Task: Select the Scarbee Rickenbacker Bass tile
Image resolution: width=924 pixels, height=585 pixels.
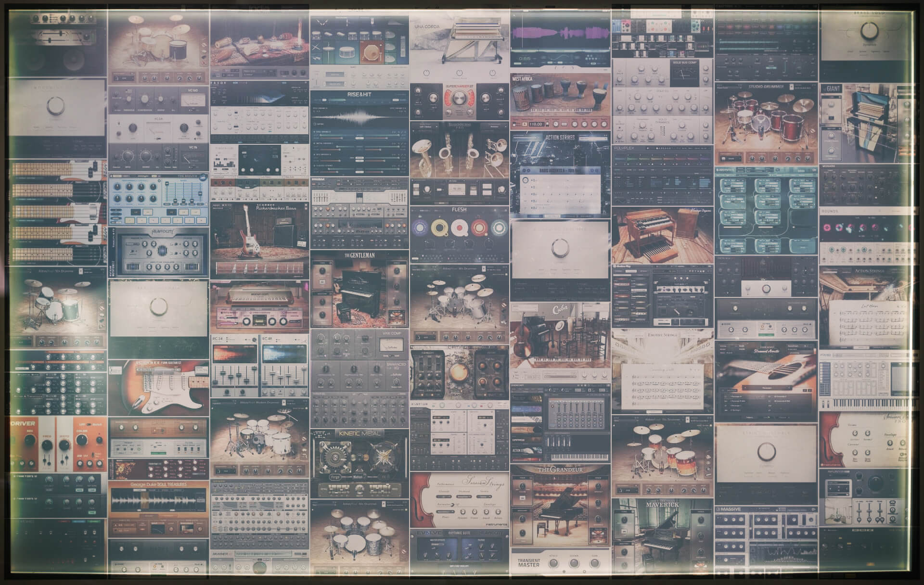Action: 260,241
